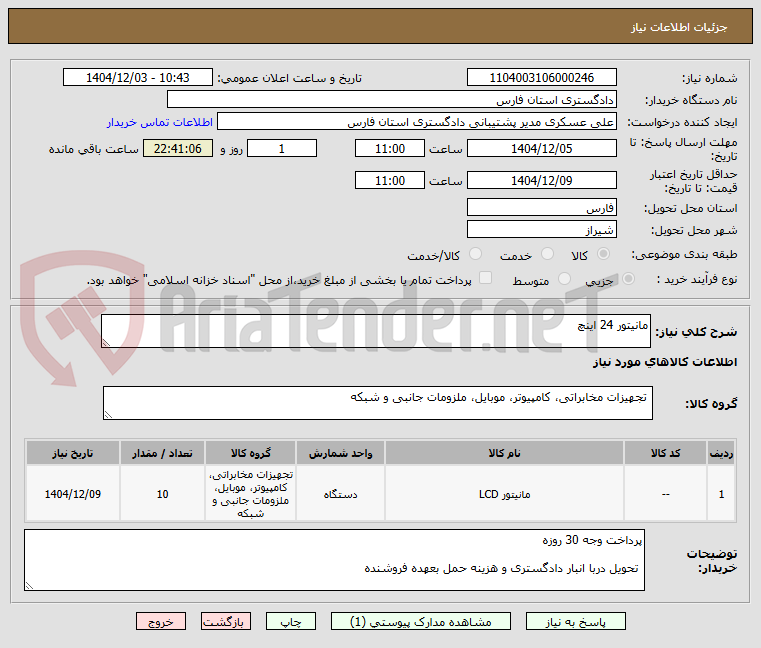This screenshot has width=761, height=648.
Task: Click the request creator field علی عسکری
Action: pyautogui.click(x=417, y=121)
